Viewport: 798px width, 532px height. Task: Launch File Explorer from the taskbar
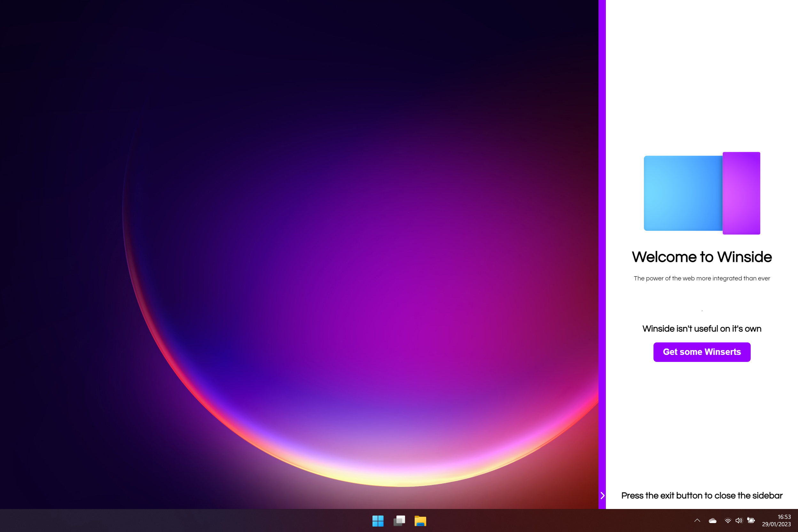(x=420, y=521)
